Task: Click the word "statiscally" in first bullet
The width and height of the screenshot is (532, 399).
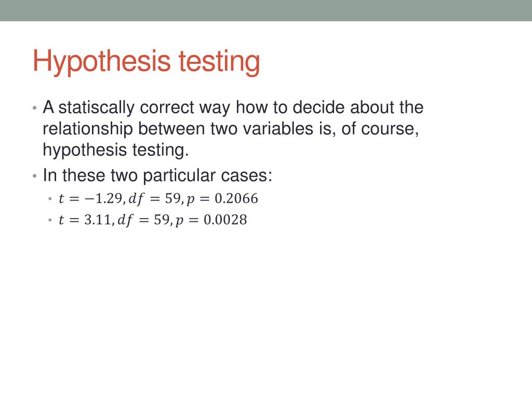Action: pos(96,108)
